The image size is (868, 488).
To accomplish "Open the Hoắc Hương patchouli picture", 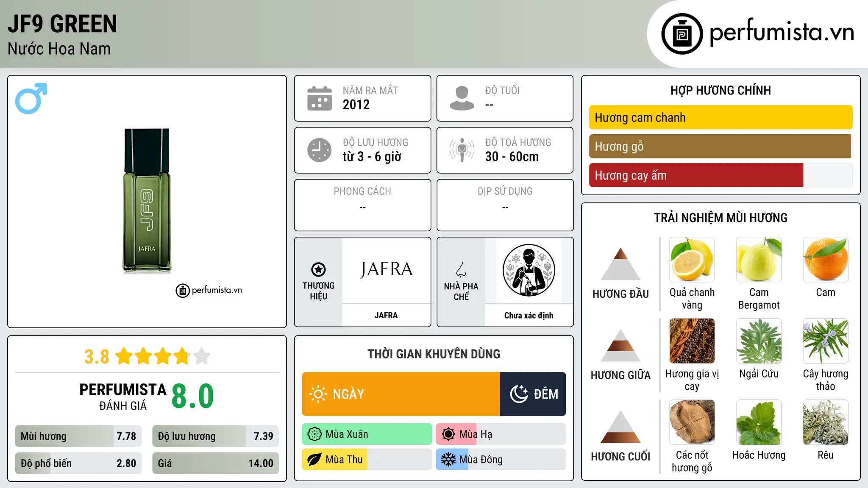I will (759, 422).
